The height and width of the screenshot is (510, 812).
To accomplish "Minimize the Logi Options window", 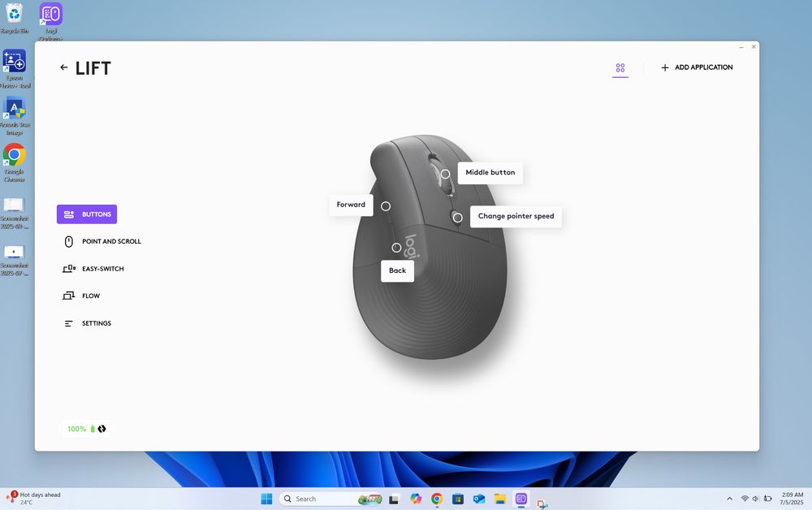I will [741, 47].
